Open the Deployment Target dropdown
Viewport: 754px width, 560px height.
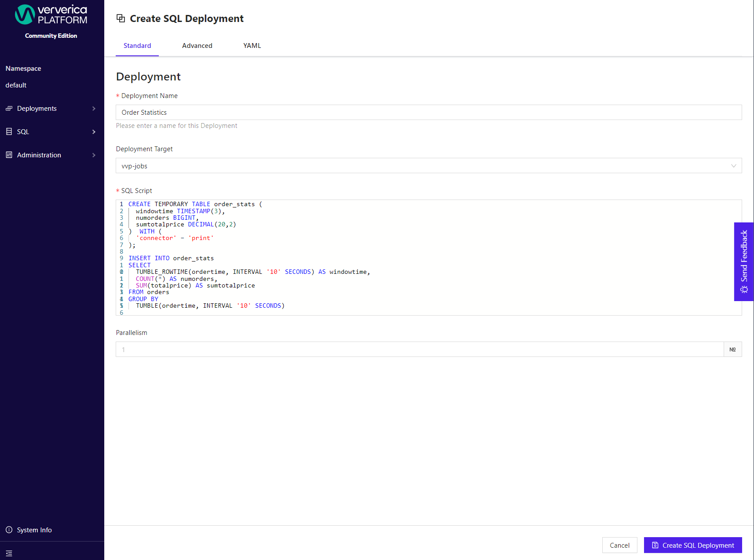429,166
